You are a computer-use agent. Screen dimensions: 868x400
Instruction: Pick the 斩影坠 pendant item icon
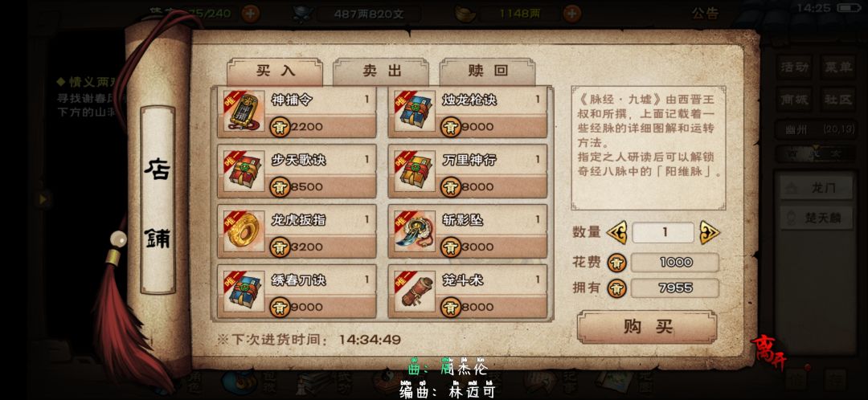coord(415,231)
